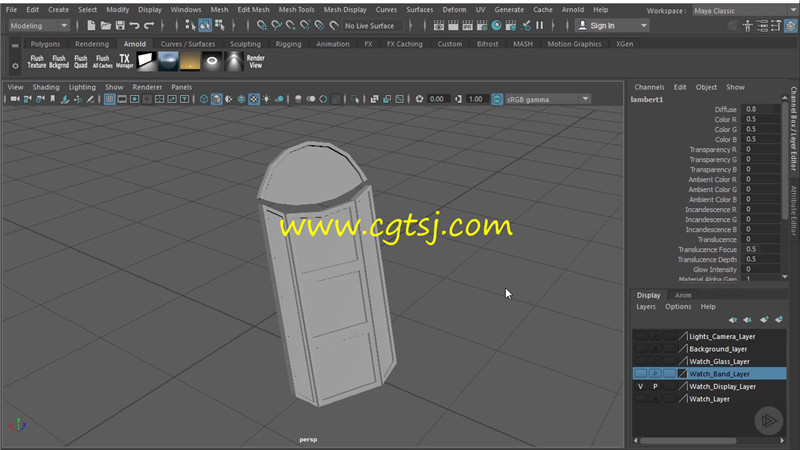Pause rendering with pause icon
The height and width of the screenshot is (450, 800).
click(x=539, y=25)
